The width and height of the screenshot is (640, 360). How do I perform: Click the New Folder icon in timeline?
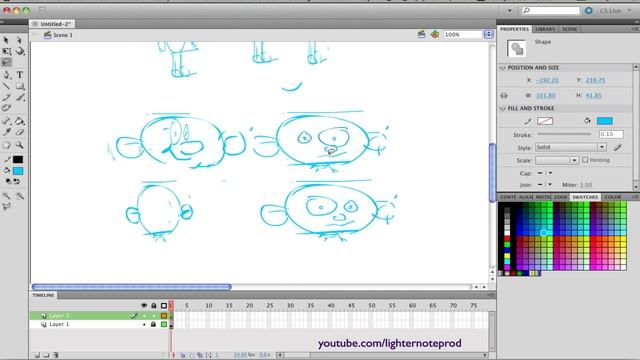click(46, 355)
